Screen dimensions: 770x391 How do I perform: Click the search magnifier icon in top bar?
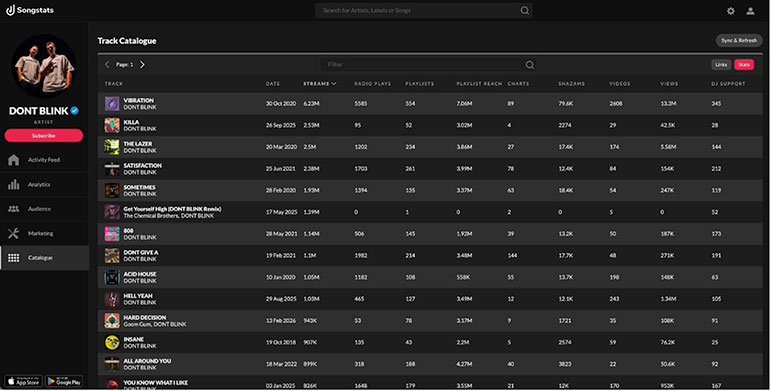524,10
